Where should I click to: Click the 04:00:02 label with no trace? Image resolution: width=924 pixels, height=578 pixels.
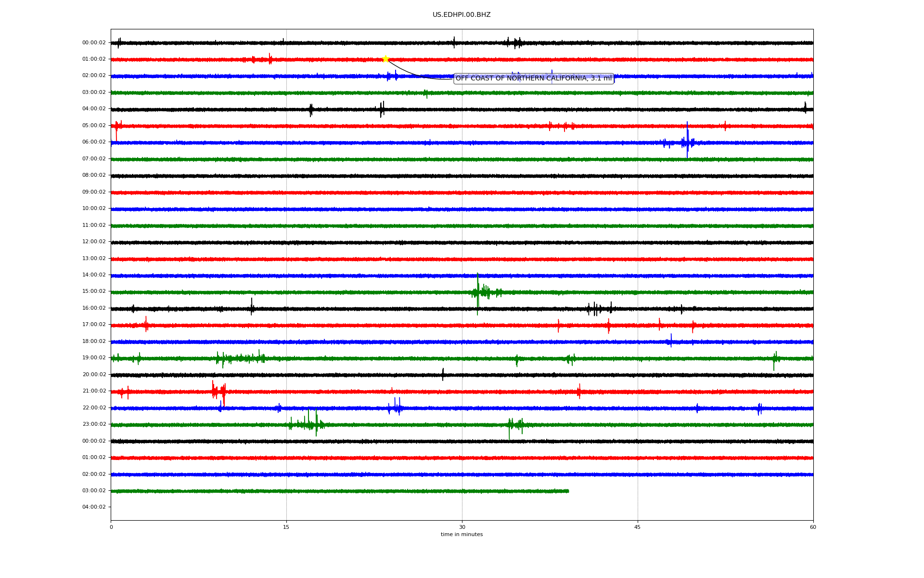click(x=94, y=507)
